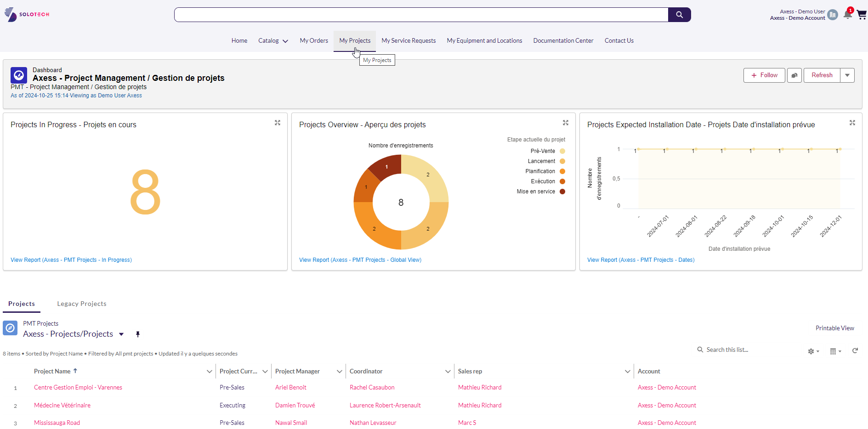Click the list search magnifier icon

pyautogui.click(x=700, y=350)
